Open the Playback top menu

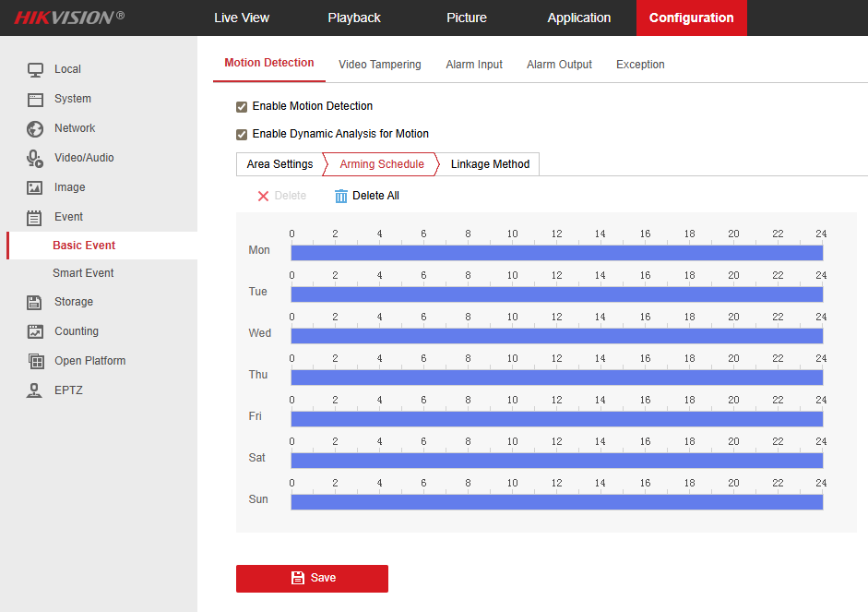pos(354,18)
